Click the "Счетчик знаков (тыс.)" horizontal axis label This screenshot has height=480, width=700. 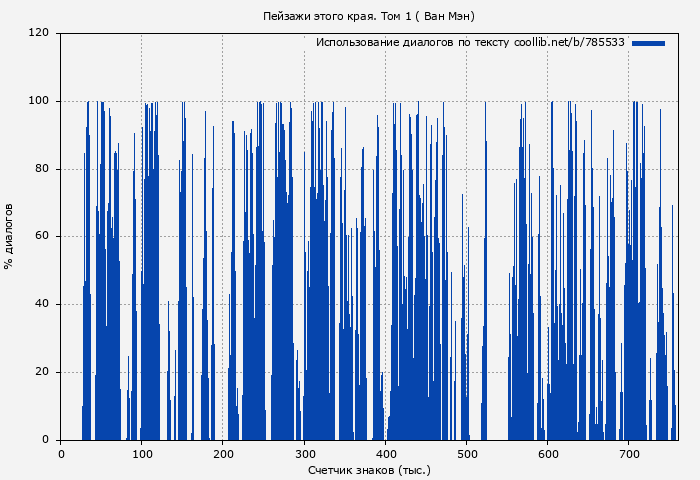(369, 470)
